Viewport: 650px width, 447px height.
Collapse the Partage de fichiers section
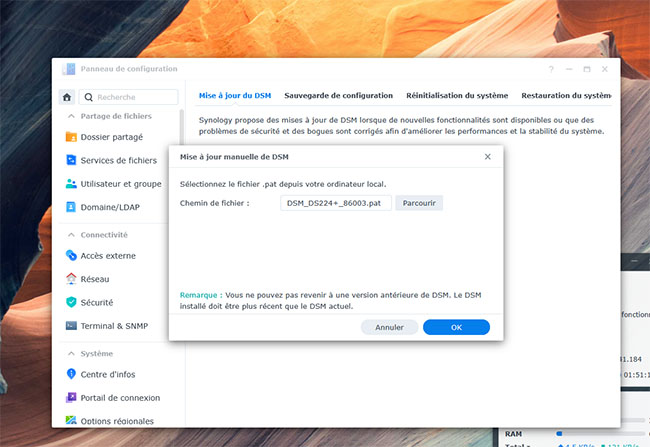71,116
